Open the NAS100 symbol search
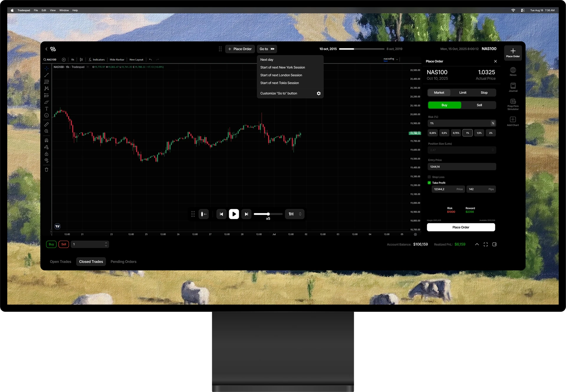 50,59
